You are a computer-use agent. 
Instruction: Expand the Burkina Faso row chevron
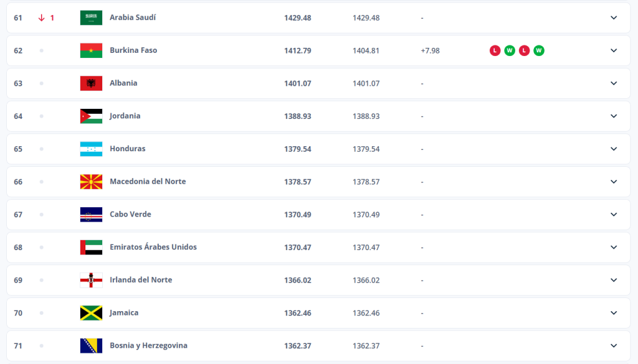click(614, 50)
